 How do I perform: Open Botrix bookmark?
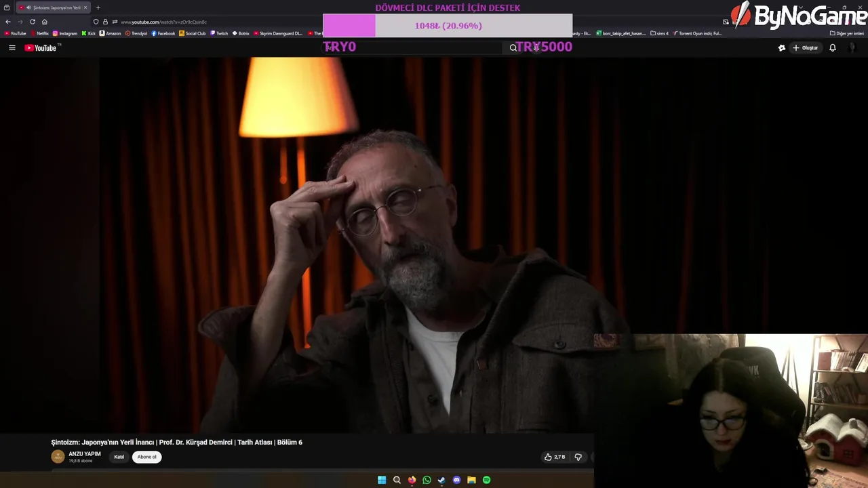pyautogui.click(x=241, y=33)
